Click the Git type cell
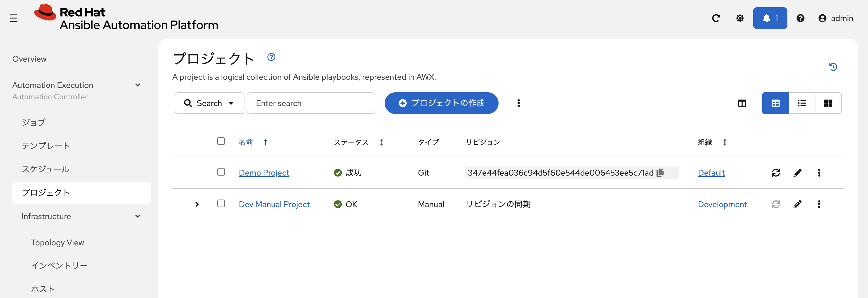The image size is (868, 298). click(x=423, y=173)
